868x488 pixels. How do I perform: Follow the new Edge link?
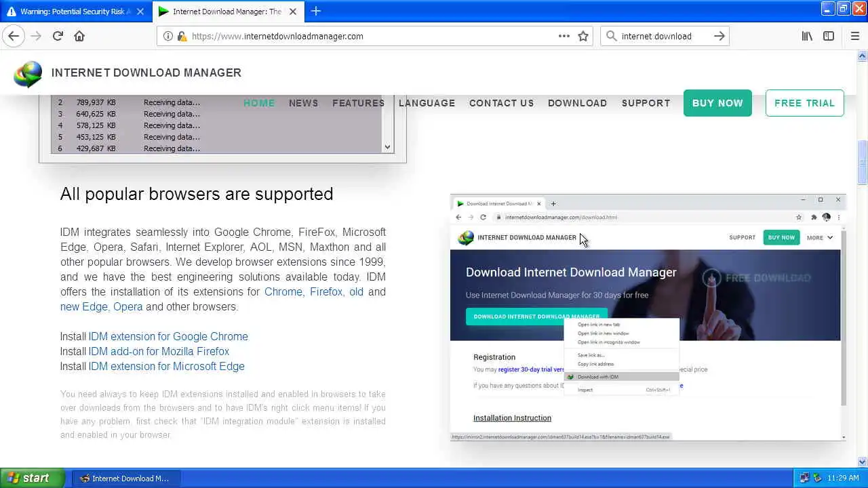[x=83, y=306]
